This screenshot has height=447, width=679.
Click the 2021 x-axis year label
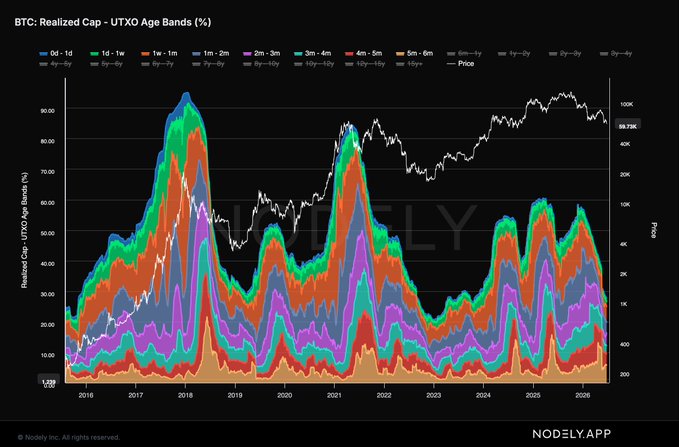tap(334, 395)
